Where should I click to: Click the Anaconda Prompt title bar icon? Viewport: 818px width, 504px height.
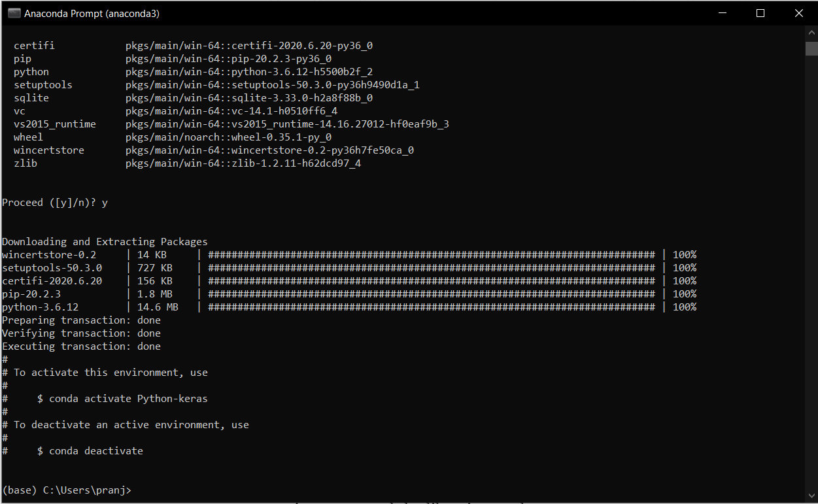[14, 13]
